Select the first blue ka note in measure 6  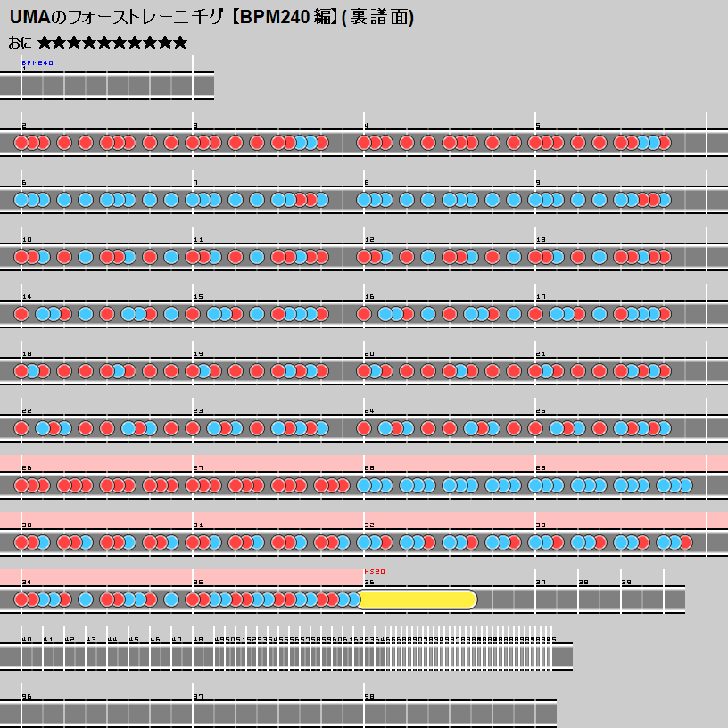click(x=21, y=200)
